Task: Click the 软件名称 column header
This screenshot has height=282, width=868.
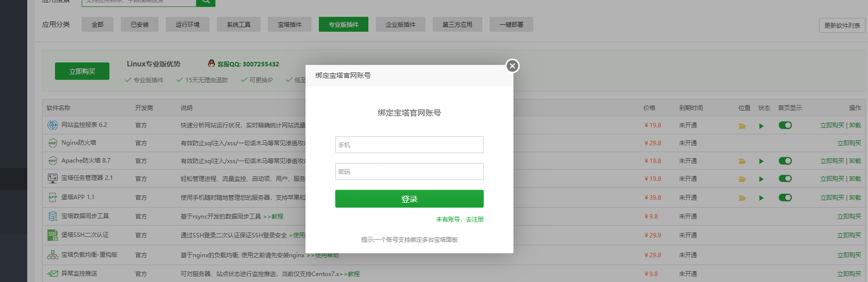Action: tap(58, 108)
